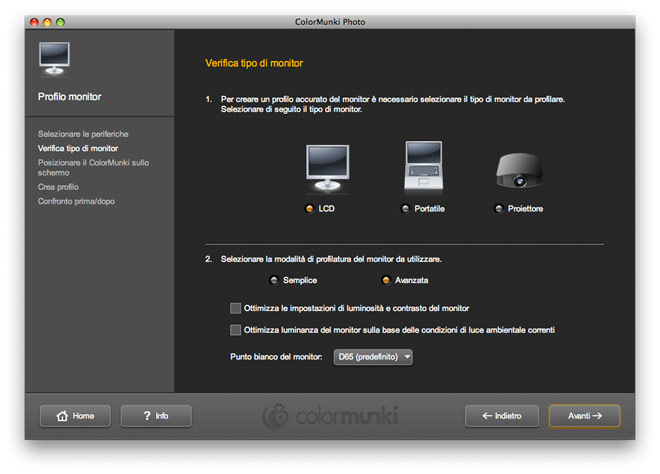Click the Proiettore projector icon
The height and width of the screenshot is (474, 660).
[519, 170]
